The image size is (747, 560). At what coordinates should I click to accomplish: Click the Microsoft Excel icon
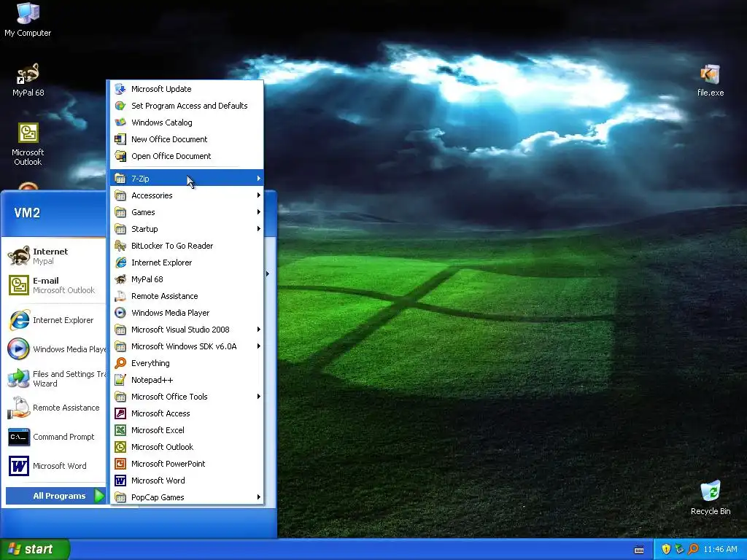pyautogui.click(x=120, y=430)
